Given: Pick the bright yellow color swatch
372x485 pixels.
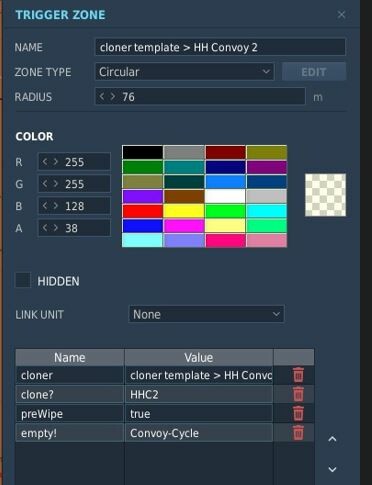Looking at the screenshot, I should (x=184, y=211).
